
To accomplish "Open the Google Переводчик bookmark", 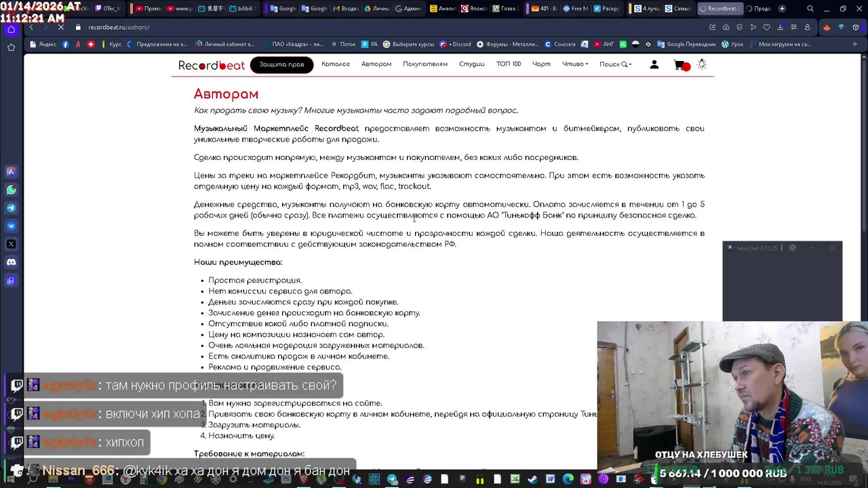I will (x=686, y=44).
